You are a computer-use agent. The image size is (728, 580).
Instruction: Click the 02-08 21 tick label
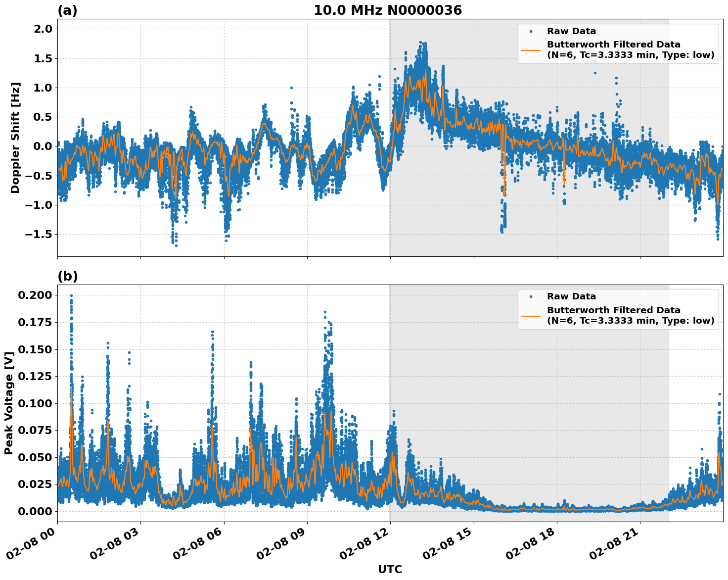coord(615,543)
